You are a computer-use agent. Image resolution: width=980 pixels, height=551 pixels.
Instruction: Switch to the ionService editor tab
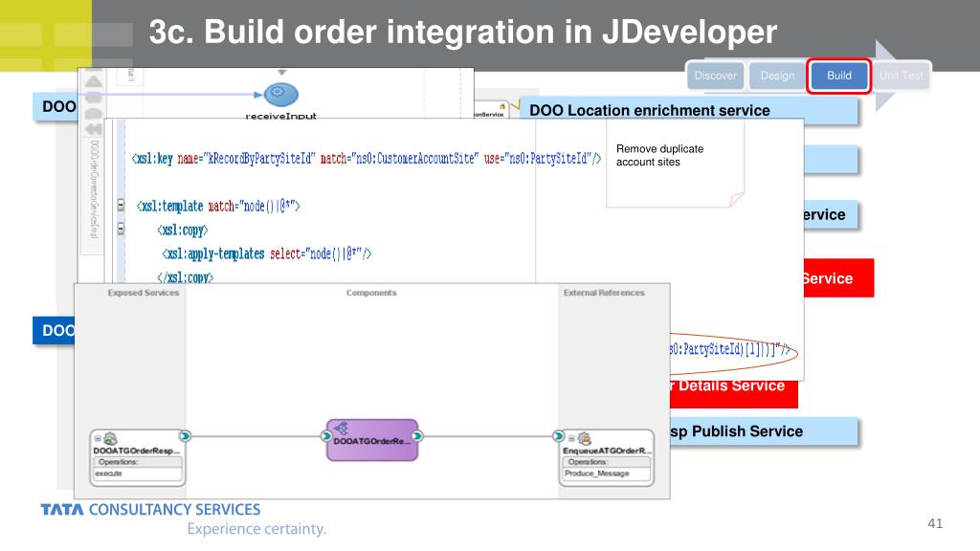[x=491, y=110]
